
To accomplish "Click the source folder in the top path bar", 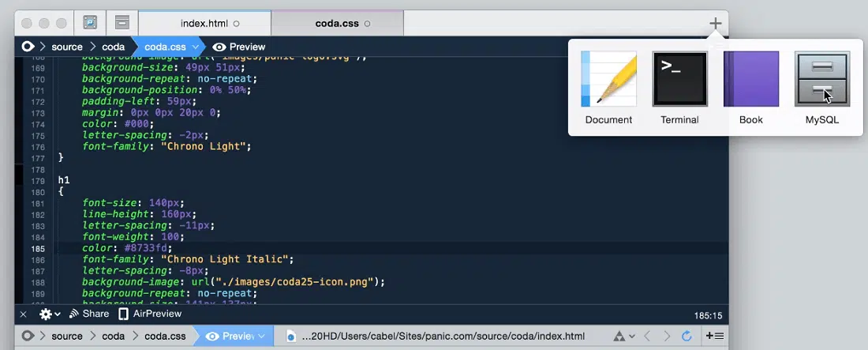I will (67, 47).
